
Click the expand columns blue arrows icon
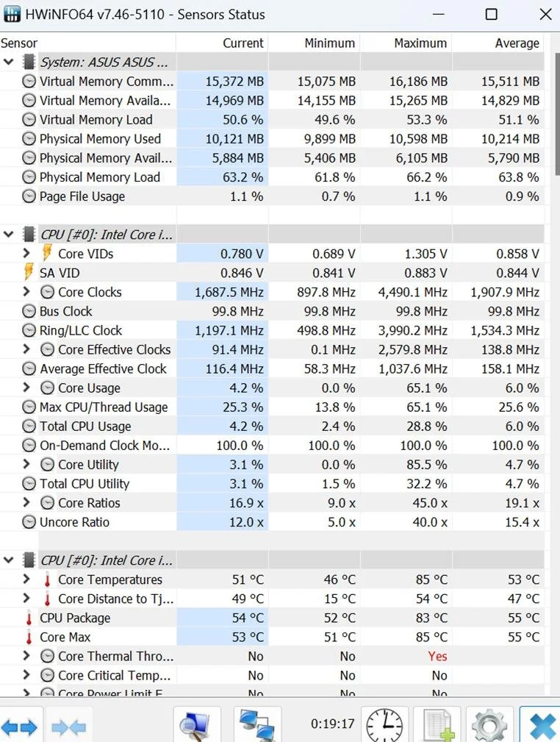pos(20,727)
